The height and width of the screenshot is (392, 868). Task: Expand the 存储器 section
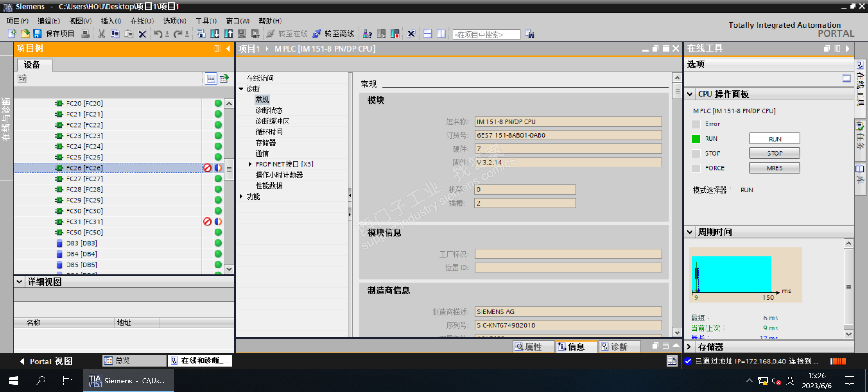(x=689, y=347)
